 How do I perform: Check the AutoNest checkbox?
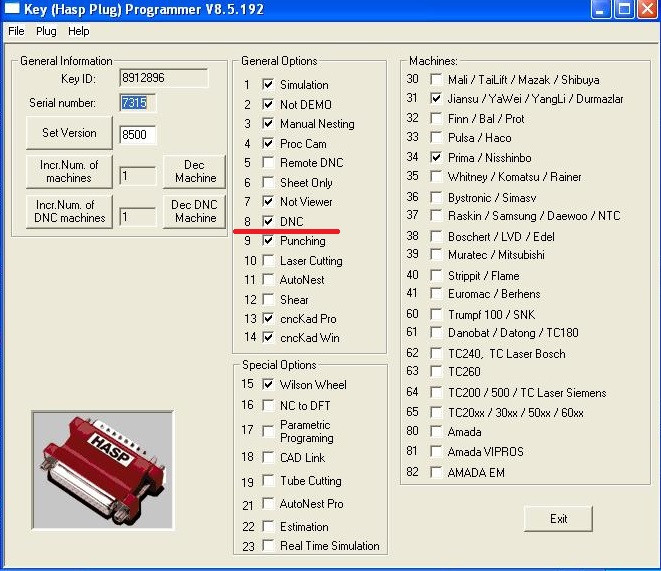[x=268, y=279]
